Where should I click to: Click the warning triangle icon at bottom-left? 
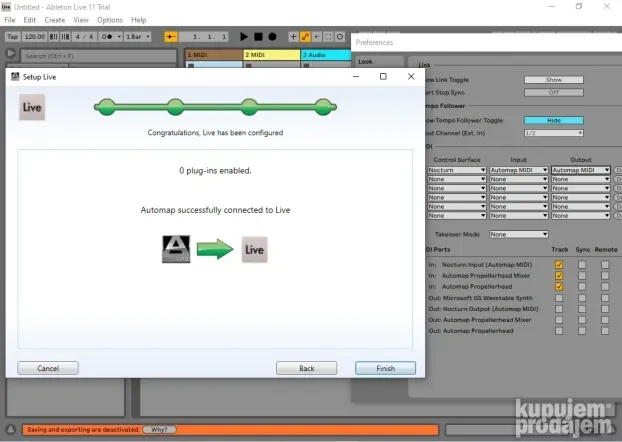11,429
